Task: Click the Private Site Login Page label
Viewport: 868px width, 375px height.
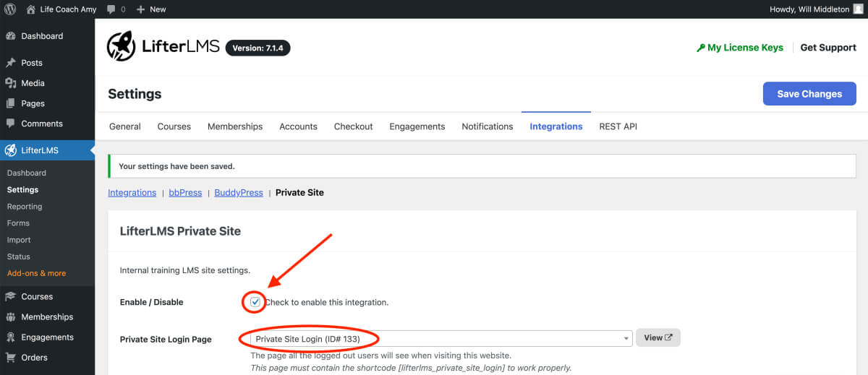Action: click(166, 339)
